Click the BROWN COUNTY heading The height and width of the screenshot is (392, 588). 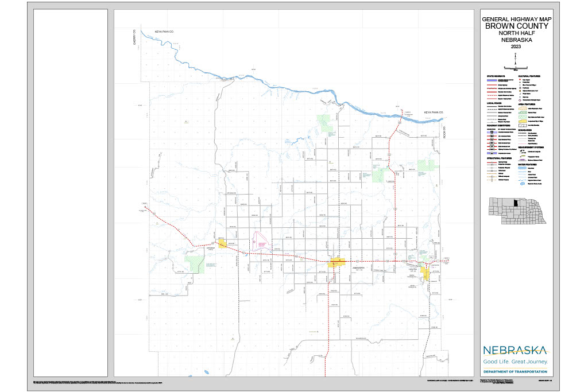pos(516,26)
